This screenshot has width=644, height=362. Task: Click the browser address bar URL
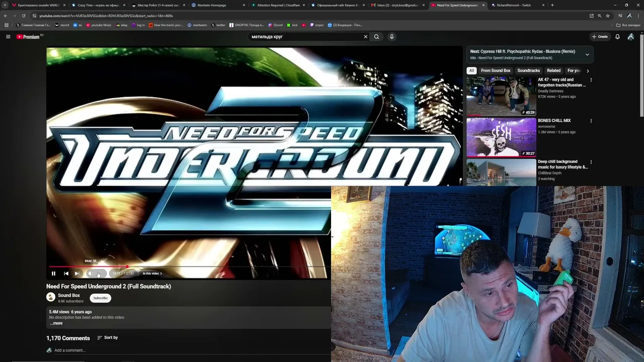(106, 16)
